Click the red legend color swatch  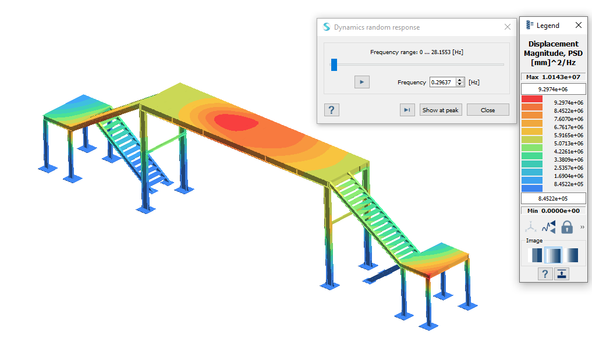532,99
